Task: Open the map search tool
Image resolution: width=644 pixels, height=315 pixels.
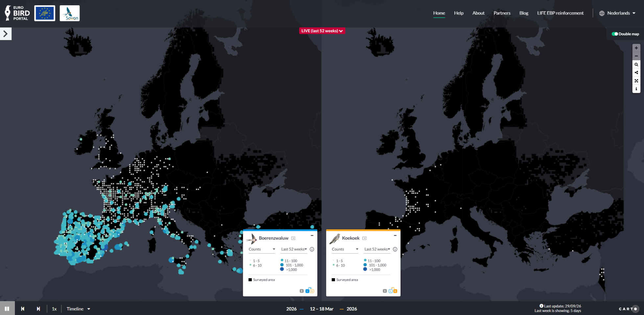Action: [636, 64]
